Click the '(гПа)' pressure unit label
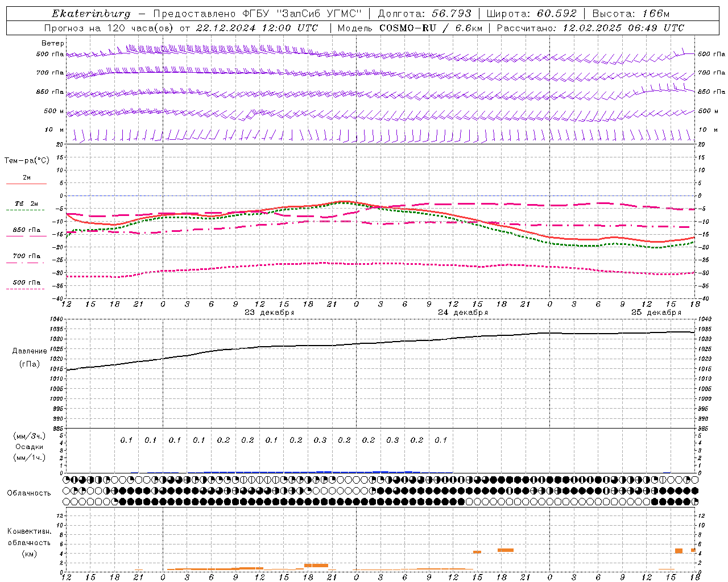Screen dimensions: 728x582 tap(30, 364)
